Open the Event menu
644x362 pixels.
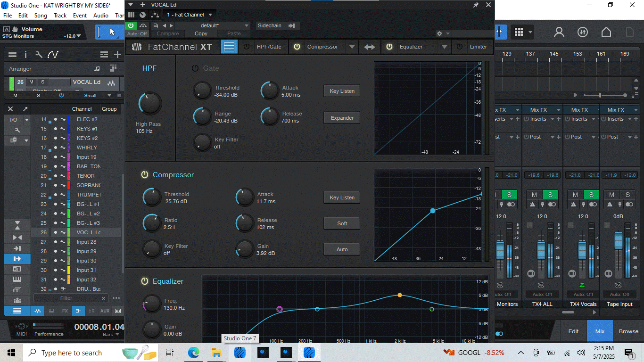80,16
